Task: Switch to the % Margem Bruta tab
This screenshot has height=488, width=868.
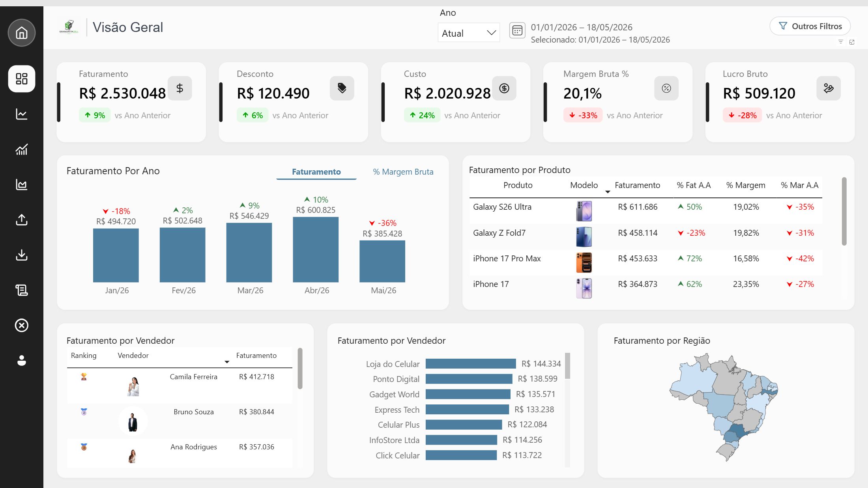Action: tap(403, 172)
